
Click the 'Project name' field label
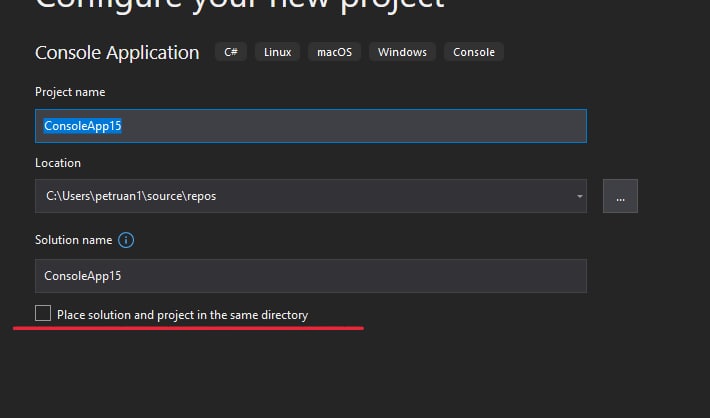[70, 92]
